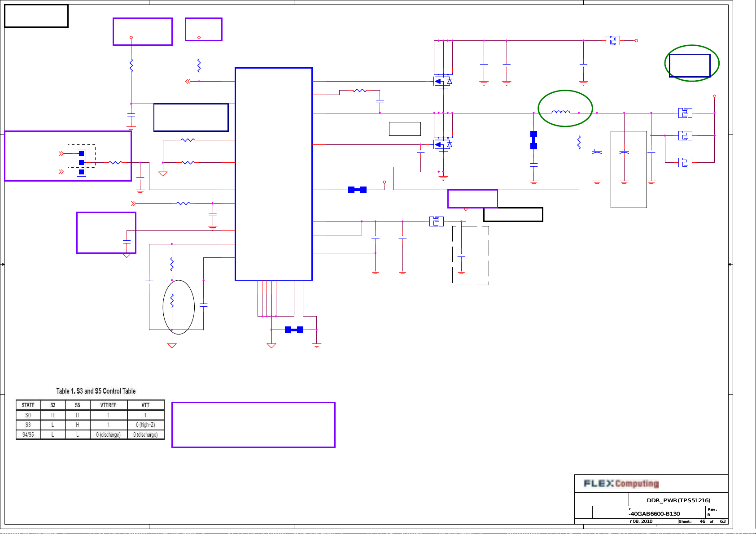Select the sheet number '46'
Screen dimensions: 756x534
(703, 521)
